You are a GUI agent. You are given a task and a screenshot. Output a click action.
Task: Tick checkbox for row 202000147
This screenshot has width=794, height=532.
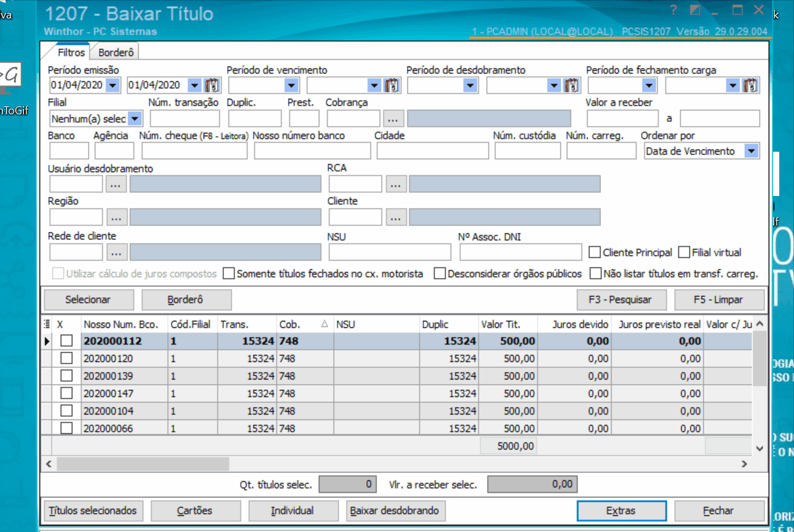[66, 393]
